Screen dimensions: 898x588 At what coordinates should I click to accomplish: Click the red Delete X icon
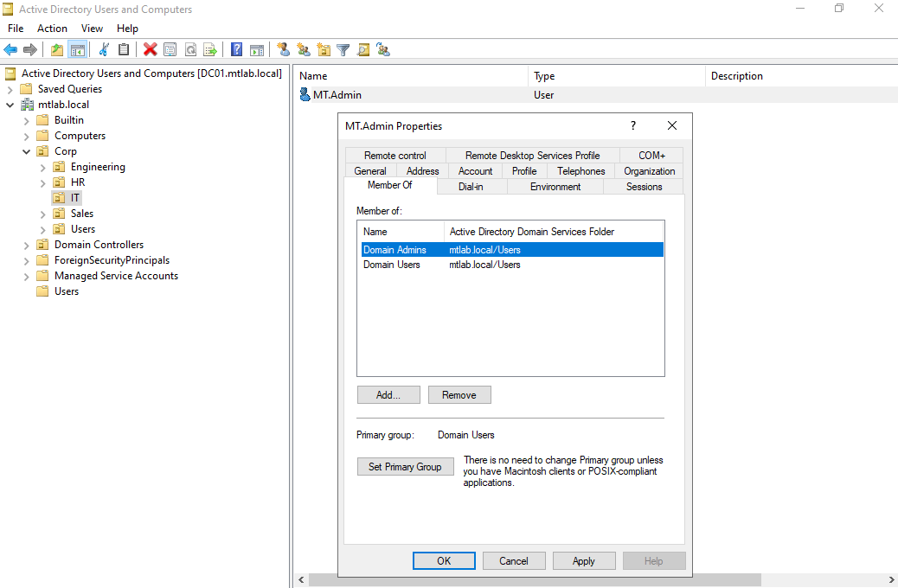click(x=150, y=50)
